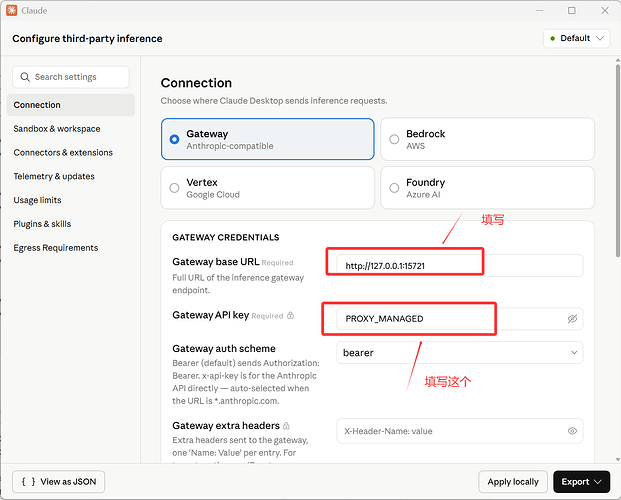This screenshot has height=500, width=621.
Task: Select the Bedrock AWS option
Action: pos(488,139)
